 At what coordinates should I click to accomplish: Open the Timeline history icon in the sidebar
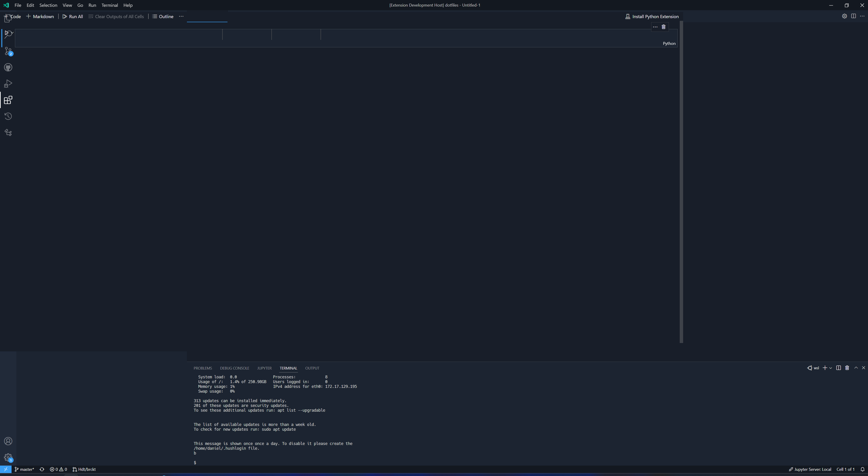click(8, 116)
